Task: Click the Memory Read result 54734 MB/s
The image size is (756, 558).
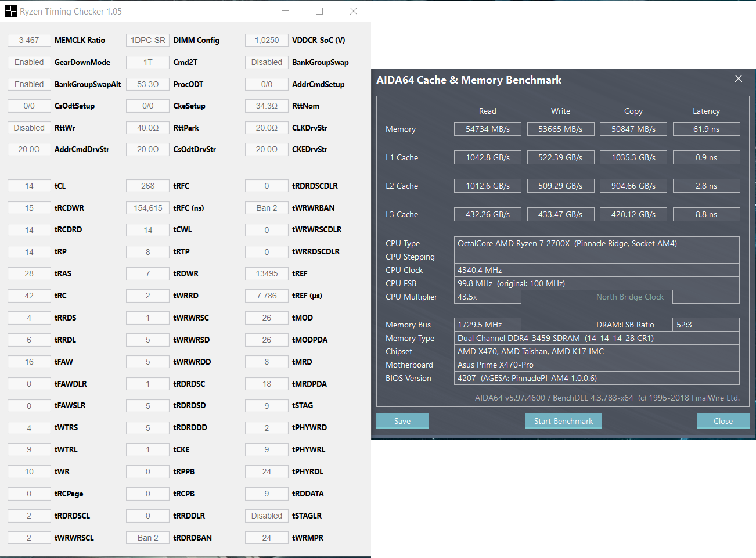Action: [488, 129]
